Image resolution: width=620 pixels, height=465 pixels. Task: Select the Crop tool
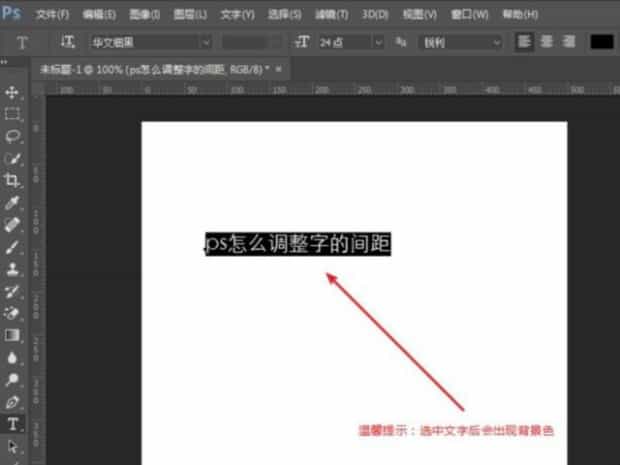point(13,180)
